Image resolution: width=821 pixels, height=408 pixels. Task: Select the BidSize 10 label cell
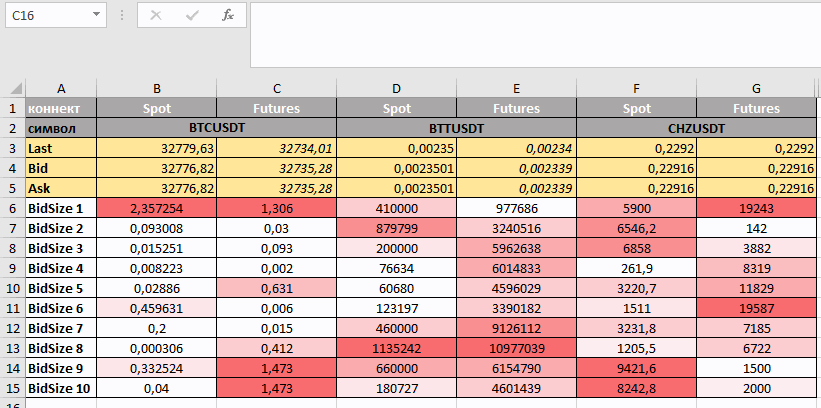pos(61,388)
